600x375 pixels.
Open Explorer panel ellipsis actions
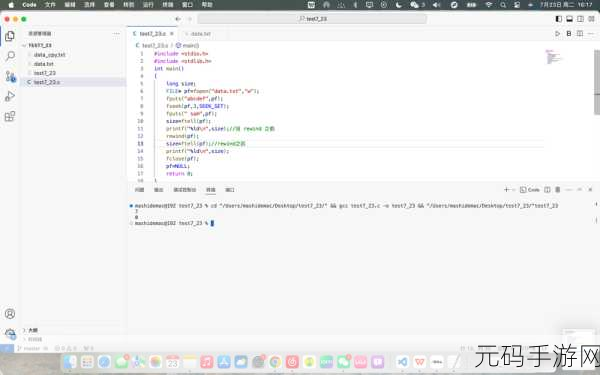click(x=116, y=34)
